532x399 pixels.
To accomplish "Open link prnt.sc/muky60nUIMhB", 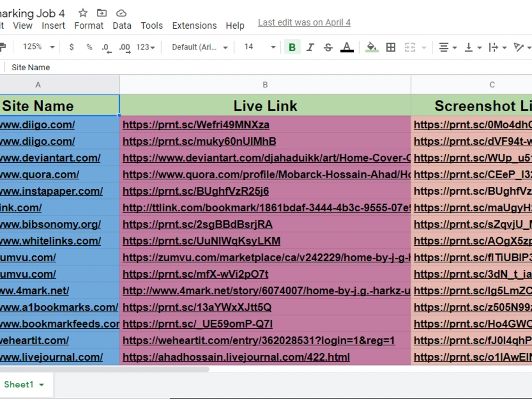I will (199, 142).
